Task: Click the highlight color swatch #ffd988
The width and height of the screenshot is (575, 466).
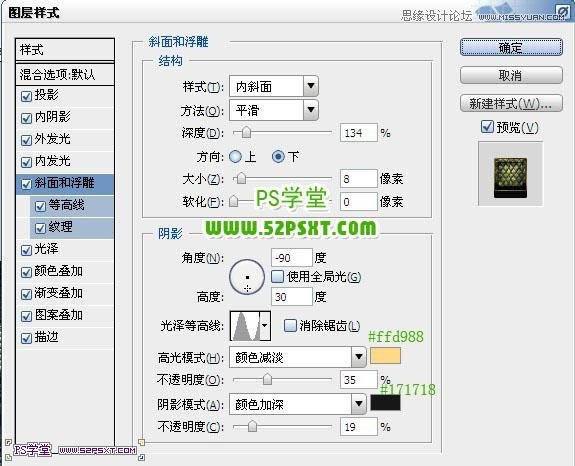Action: [x=385, y=356]
